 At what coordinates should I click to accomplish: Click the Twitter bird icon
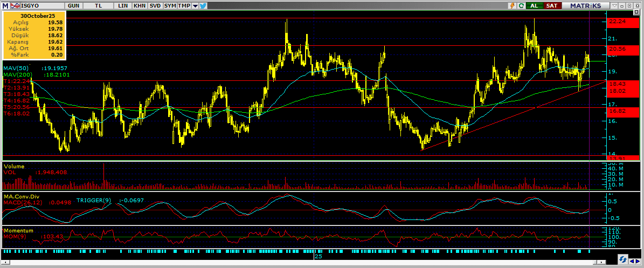tap(203, 5)
